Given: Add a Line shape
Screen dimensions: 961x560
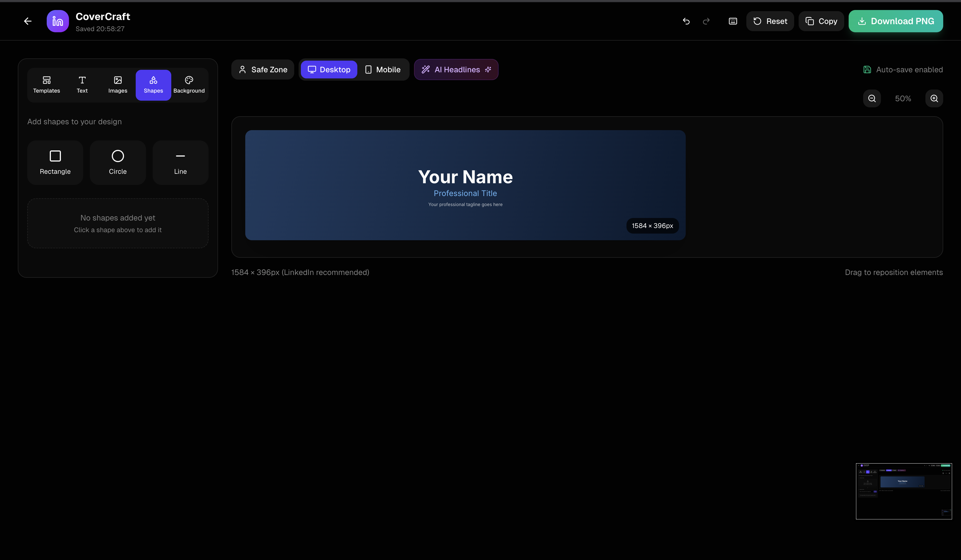Looking at the screenshot, I should pyautogui.click(x=180, y=162).
